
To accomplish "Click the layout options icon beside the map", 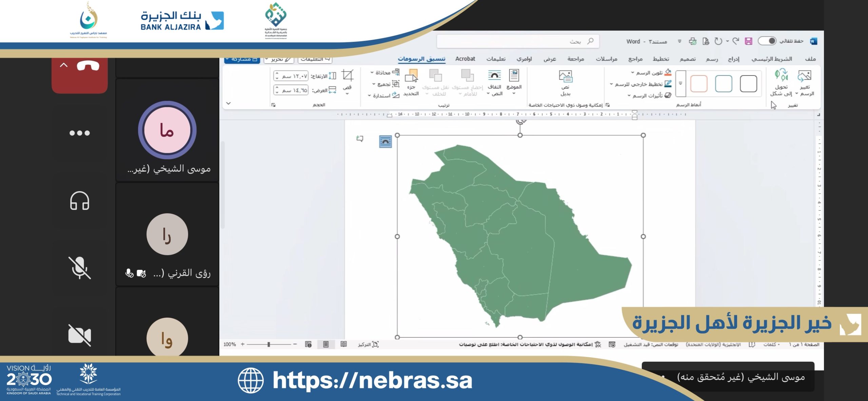I will point(385,142).
